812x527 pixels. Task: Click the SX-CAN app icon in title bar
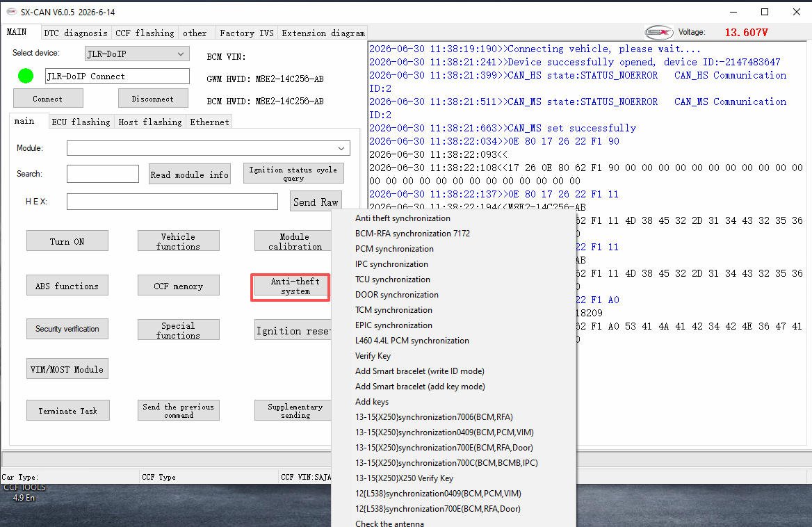tap(11, 11)
